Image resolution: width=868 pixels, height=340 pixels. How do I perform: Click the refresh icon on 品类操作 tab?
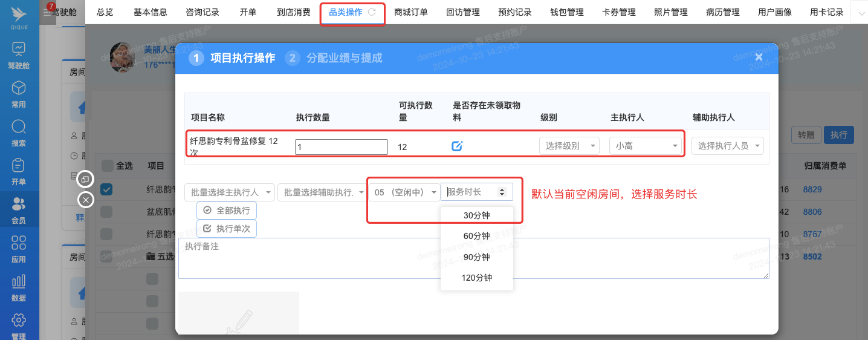[372, 12]
